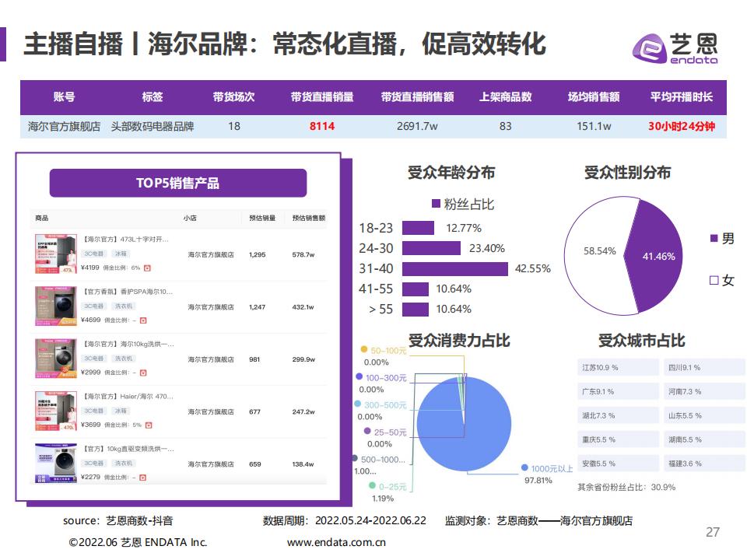Click the 粉丝占比 purple legend square
This screenshot has width=747, height=560.
pyautogui.click(x=436, y=204)
